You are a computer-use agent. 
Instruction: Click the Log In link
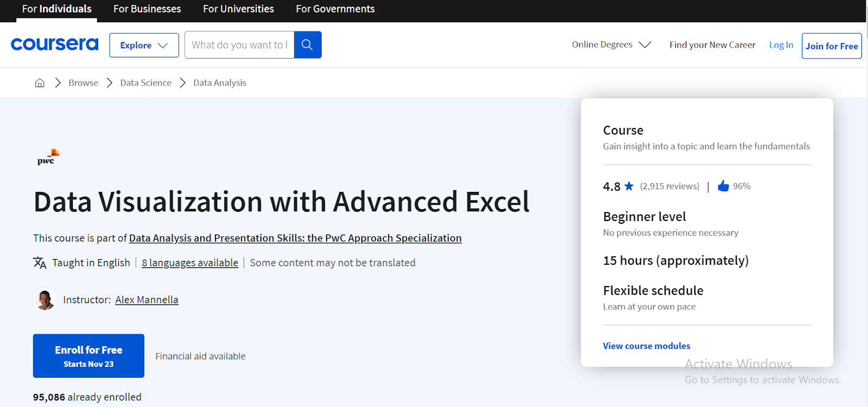click(781, 45)
